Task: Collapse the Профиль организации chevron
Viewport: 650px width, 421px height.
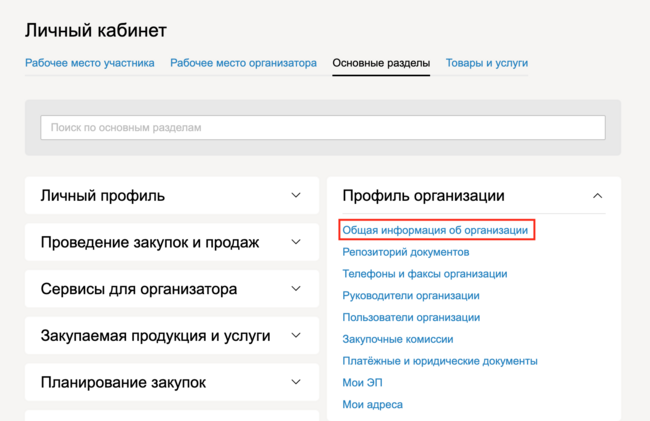Action: tap(597, 196)
